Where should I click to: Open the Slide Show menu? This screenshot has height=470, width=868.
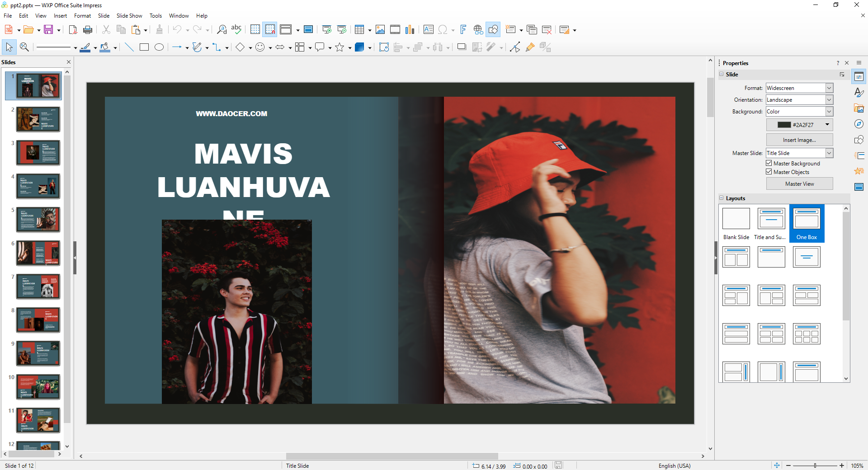pos(129,16)
